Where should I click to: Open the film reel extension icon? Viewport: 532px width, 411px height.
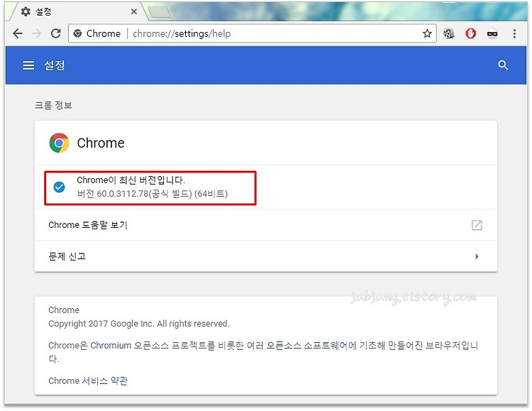point(448,33)
